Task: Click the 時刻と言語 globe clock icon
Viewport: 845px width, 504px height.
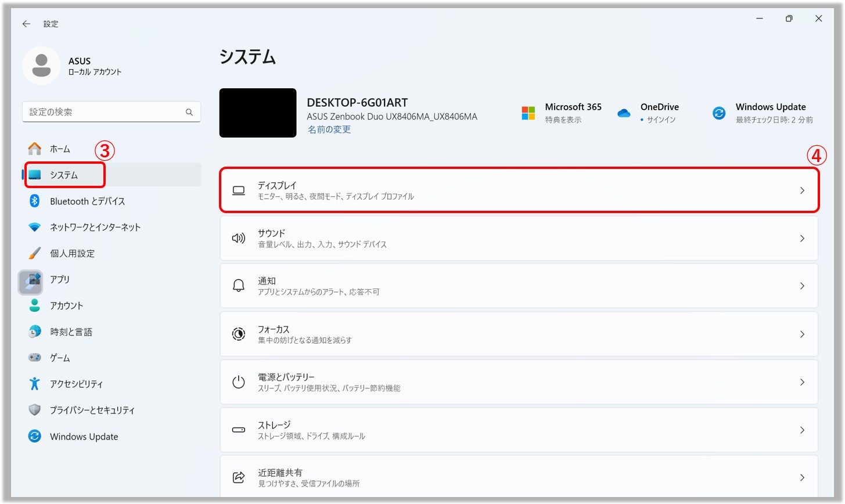Action: [35, 332]
